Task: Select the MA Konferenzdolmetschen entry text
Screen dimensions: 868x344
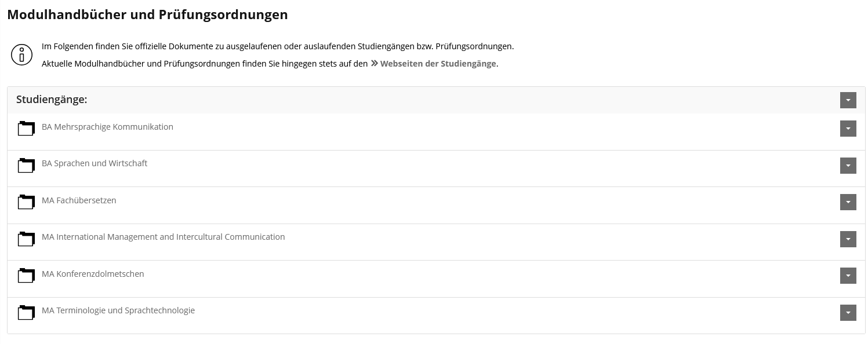Action: click(x=93, y=274)
